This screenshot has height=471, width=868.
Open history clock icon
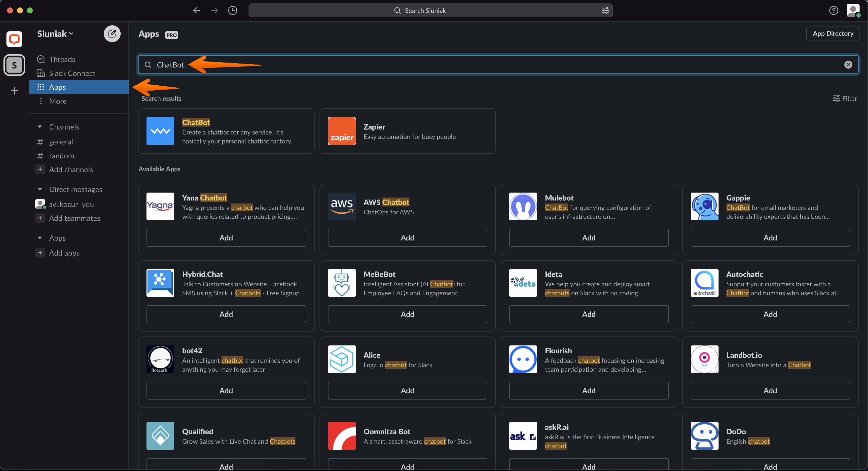(232, 10)
